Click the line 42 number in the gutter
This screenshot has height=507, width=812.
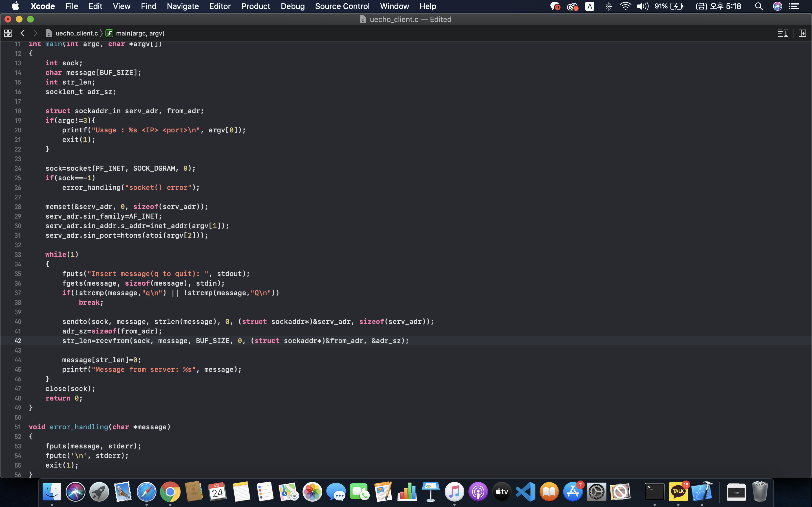pyautogui.click(x=18, y=341)
